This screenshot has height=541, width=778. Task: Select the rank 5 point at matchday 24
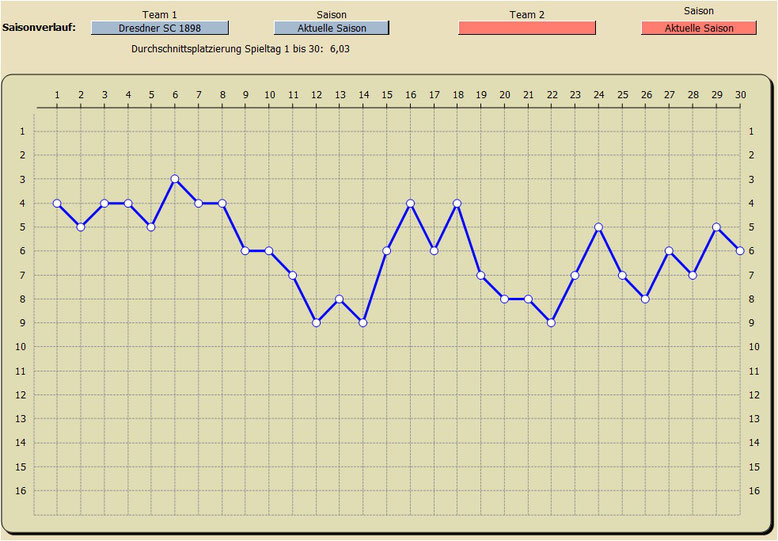(x=599, y=227)
